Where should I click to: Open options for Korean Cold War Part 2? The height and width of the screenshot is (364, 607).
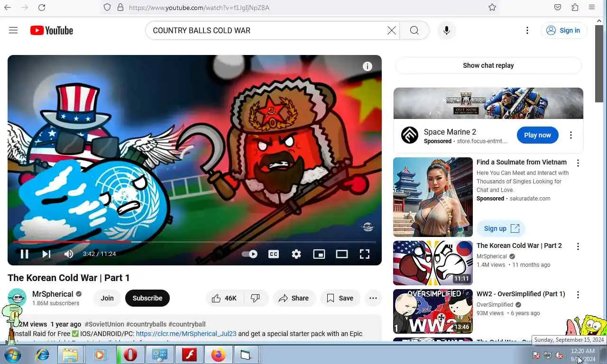(578, 246)
